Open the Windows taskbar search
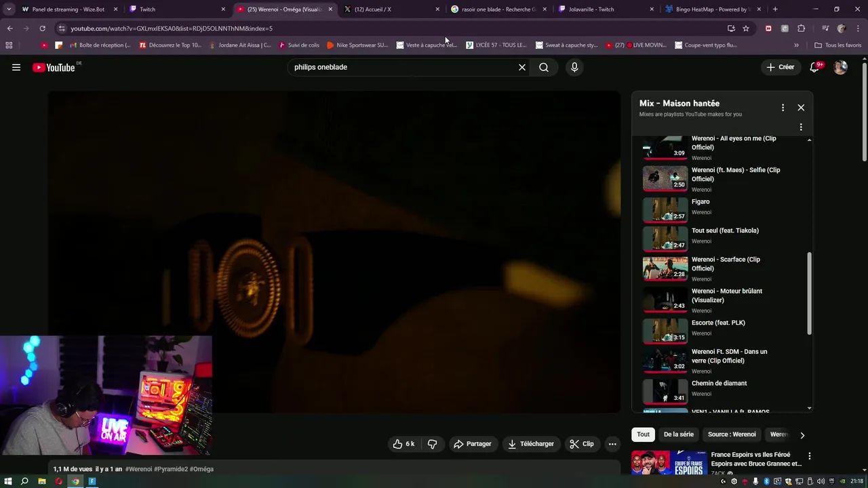The width and height of the screenshot is (868, 488). 24,481
